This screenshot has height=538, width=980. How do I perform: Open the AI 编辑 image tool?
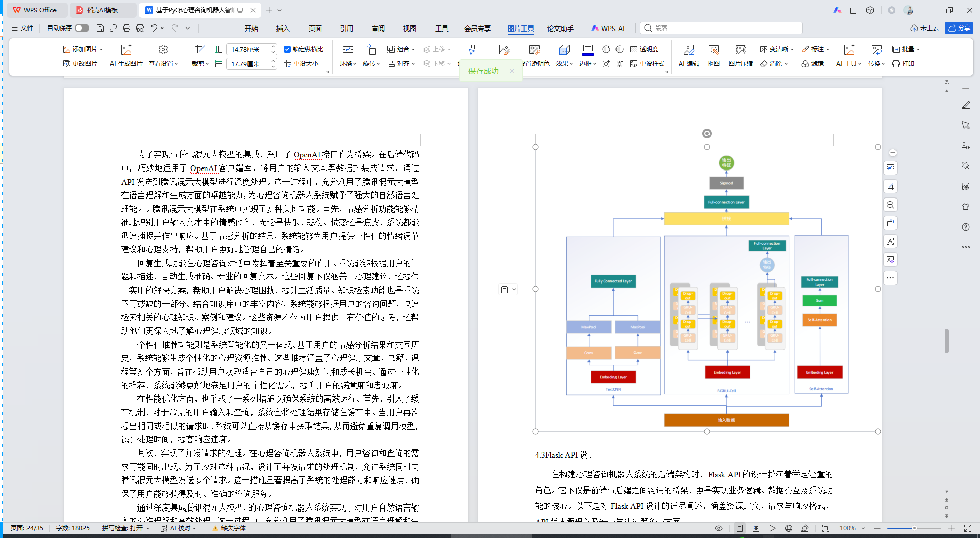tap(689, 55)
